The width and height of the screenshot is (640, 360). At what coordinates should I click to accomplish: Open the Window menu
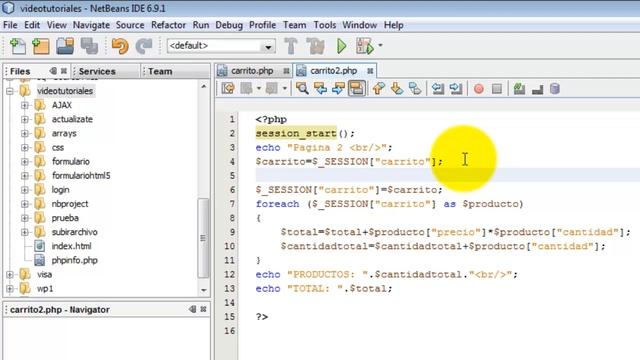pos(360,25)
